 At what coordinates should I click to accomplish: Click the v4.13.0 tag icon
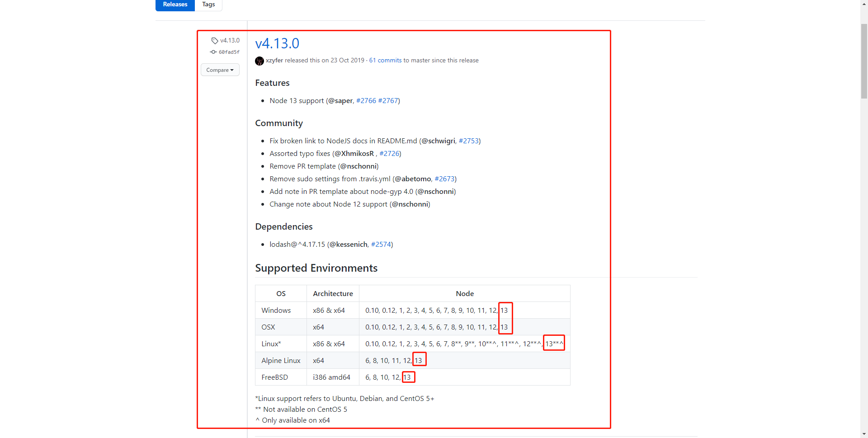click(215, 41)
